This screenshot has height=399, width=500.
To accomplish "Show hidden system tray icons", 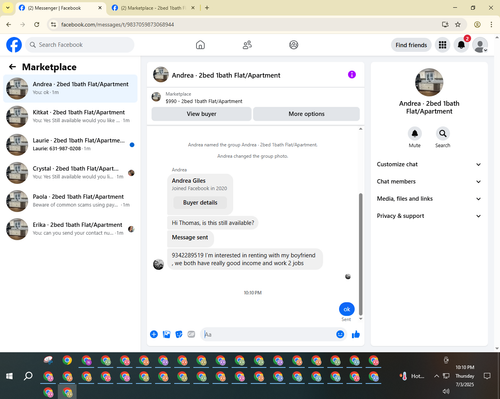I will click(x=436, y=376).
